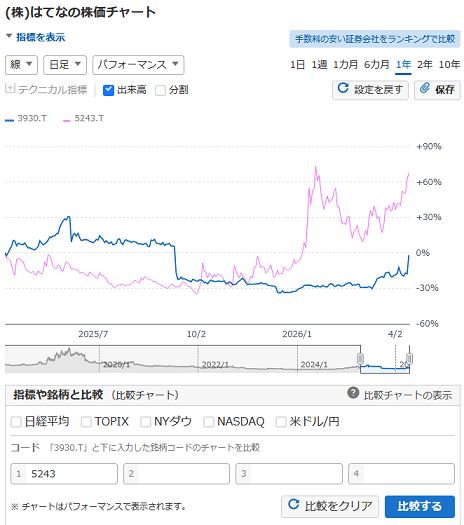The image size is (464, 525).
Task: Click the 2022/1 marker in overview chart
Action: pyautogui.click(x=215, y=364)
